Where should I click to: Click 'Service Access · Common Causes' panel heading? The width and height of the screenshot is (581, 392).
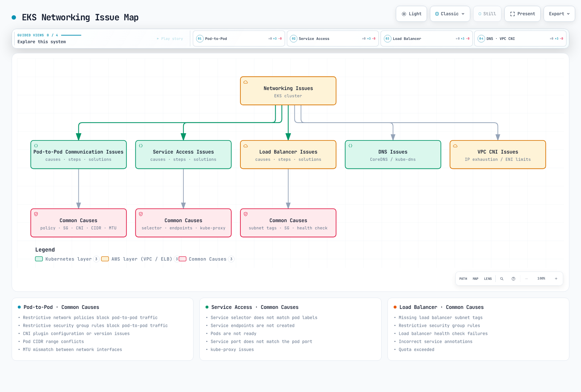coord(255,307)
